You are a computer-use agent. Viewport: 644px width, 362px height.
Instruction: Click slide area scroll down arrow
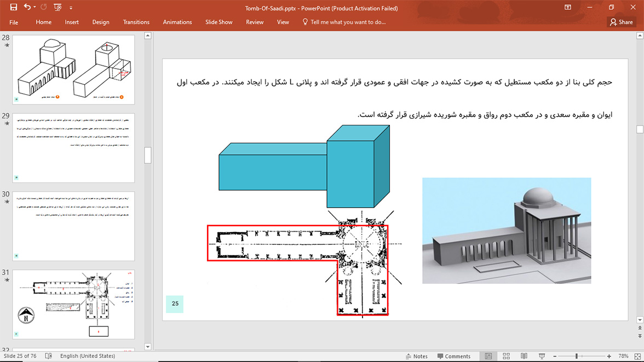(640, 320)
